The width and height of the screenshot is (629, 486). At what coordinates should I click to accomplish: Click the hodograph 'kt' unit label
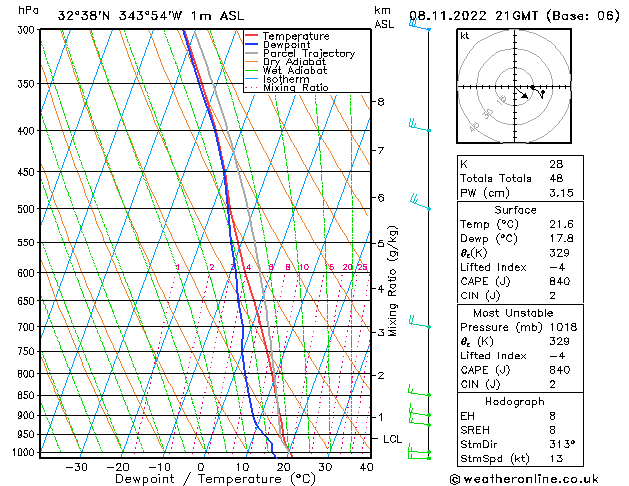[465, 36]
